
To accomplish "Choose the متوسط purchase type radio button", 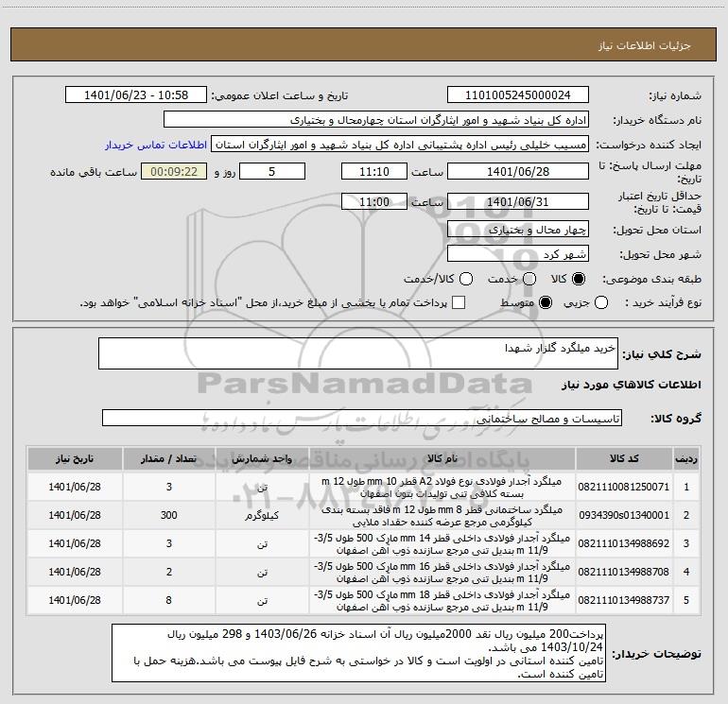I will (x=546, y=302).
